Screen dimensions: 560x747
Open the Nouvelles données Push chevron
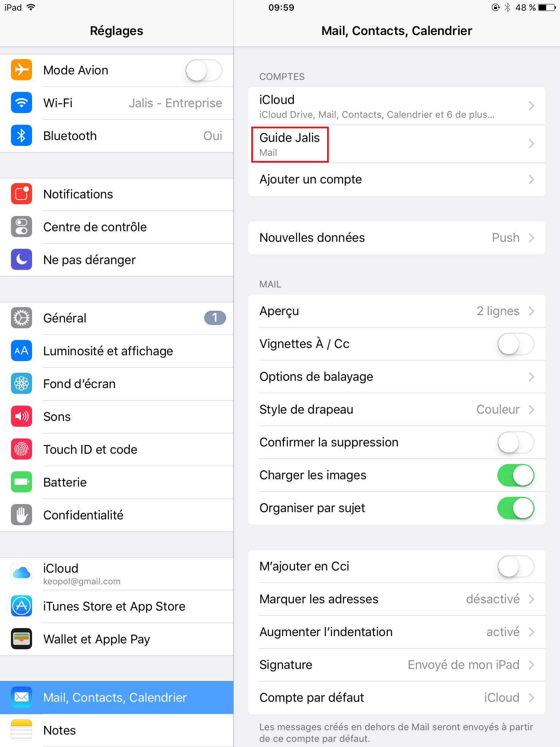[532, 238]
